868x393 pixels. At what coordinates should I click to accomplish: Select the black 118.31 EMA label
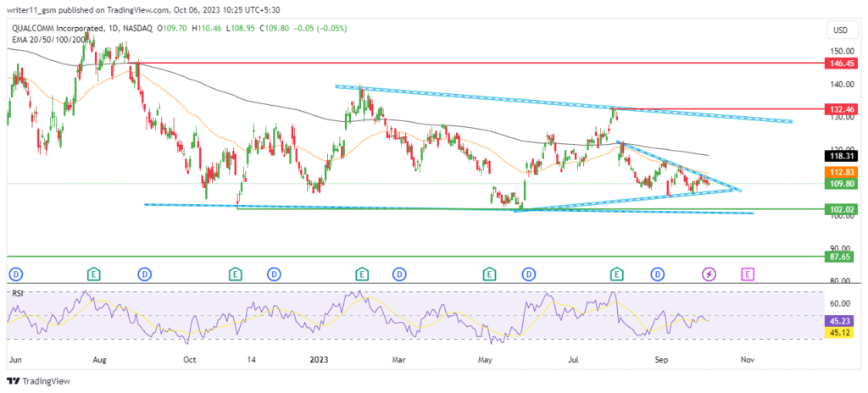click(843, 157)
